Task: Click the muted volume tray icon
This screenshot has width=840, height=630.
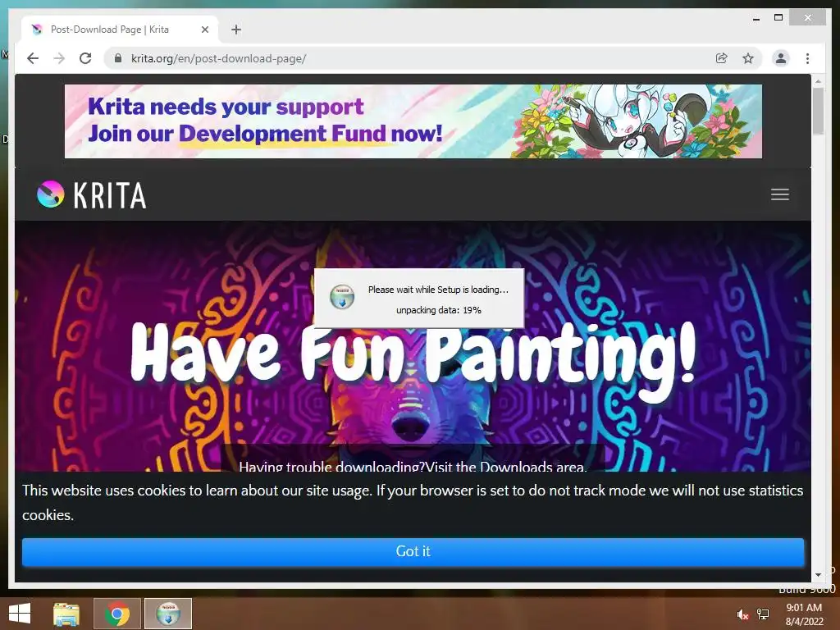Action: (742, 614)
